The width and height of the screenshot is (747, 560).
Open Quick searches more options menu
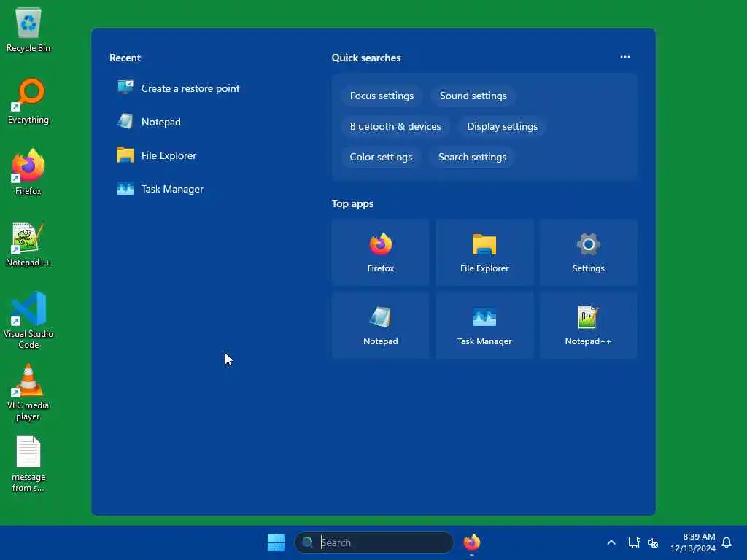coord(625,57)
